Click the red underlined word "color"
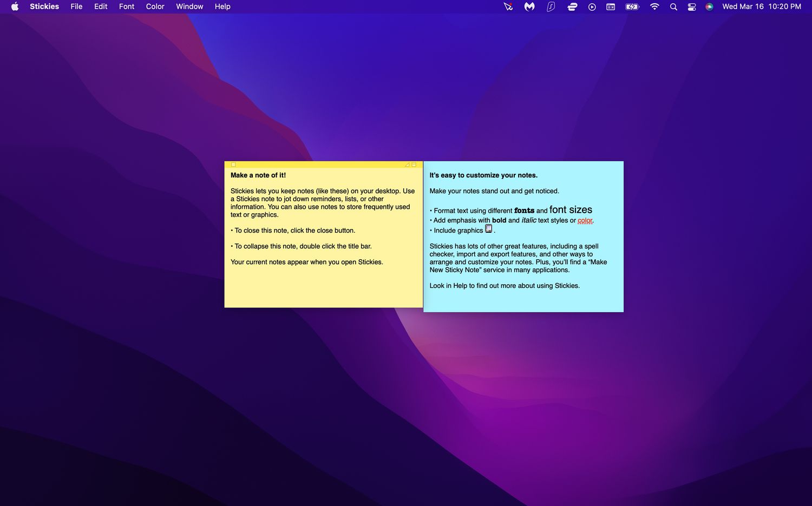The image size is (812, 506). point(585,220)
